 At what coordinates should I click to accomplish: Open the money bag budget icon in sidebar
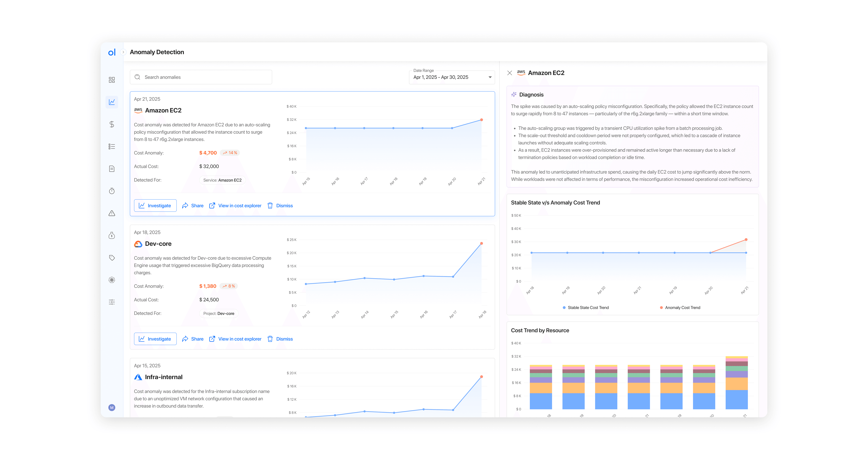pyautogui.click(x=112, y=236)
